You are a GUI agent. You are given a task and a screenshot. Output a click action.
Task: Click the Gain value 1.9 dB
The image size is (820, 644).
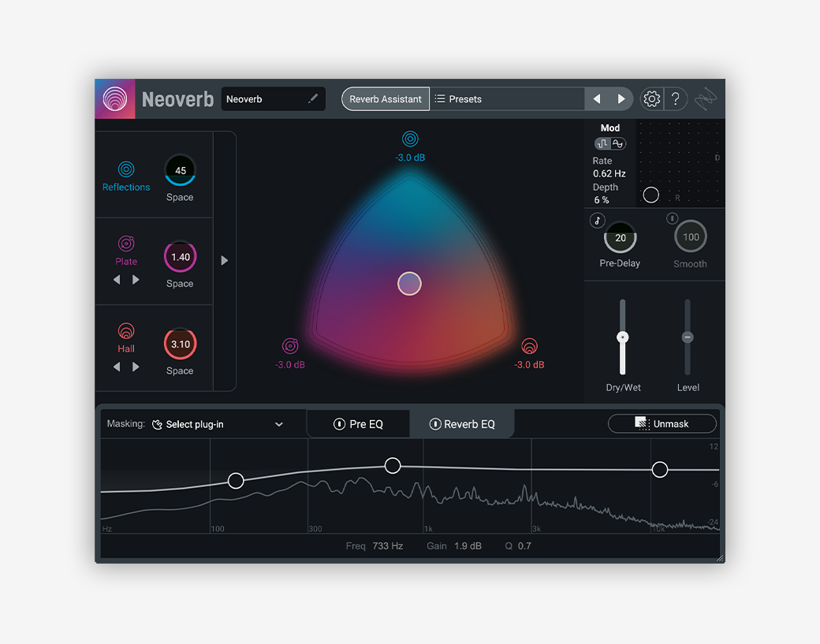(x=468, y=545)
